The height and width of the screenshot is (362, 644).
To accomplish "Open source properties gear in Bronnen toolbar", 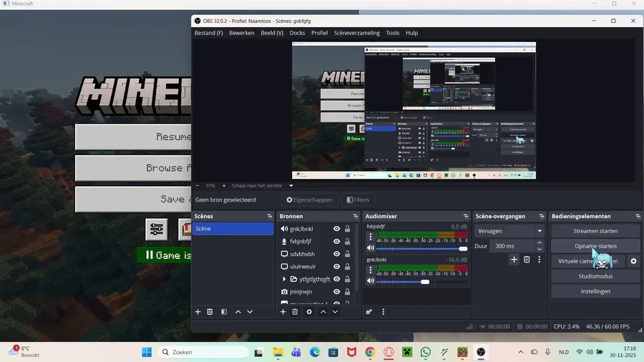I will [x=309, y=312].
